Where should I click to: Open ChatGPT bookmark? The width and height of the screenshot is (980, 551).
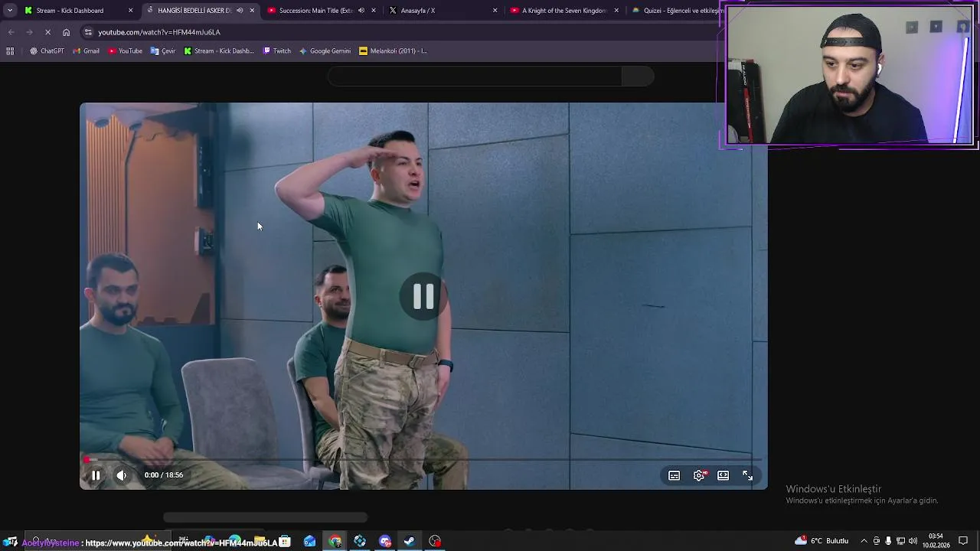[47, 51]
